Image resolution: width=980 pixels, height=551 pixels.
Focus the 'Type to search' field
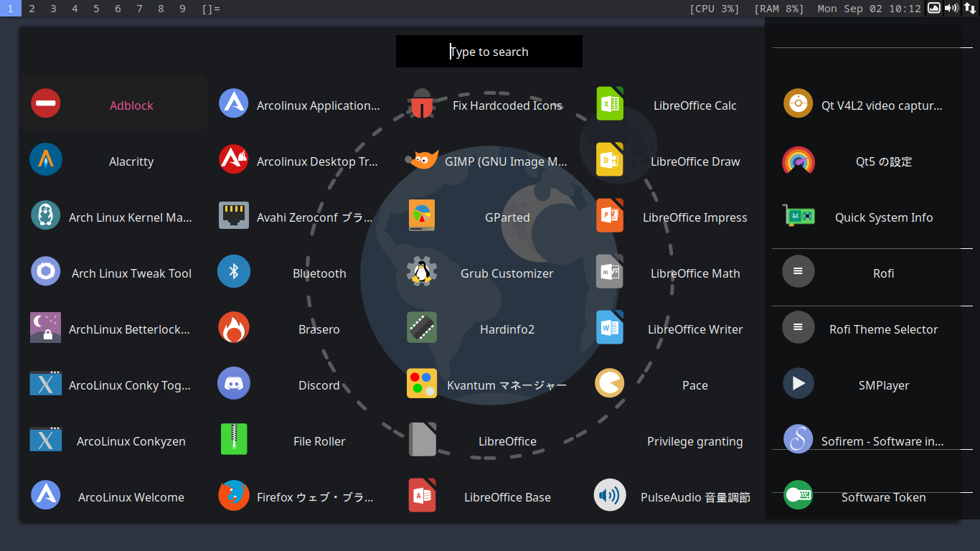pos(489,52)
